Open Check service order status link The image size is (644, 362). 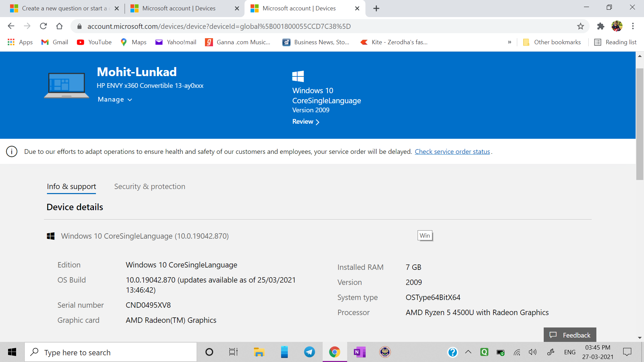point(452,152)
